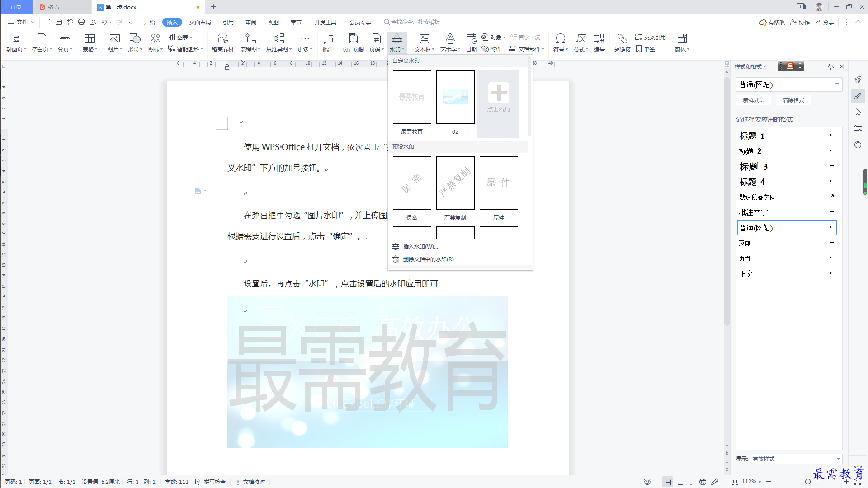868x488 pixels.
Task: Insert an attachment (附件)
Action: pos(491,49)
